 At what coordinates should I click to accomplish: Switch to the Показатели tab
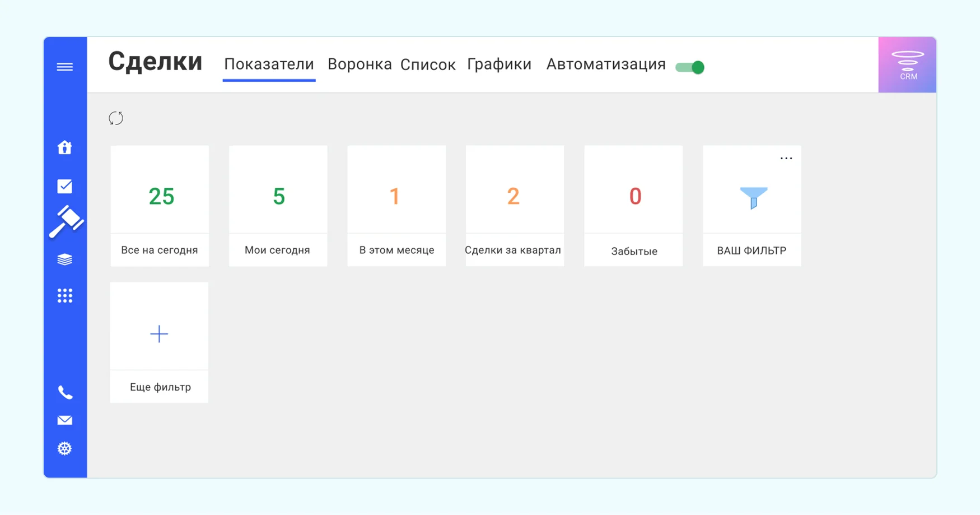click(x=269, y=64)
